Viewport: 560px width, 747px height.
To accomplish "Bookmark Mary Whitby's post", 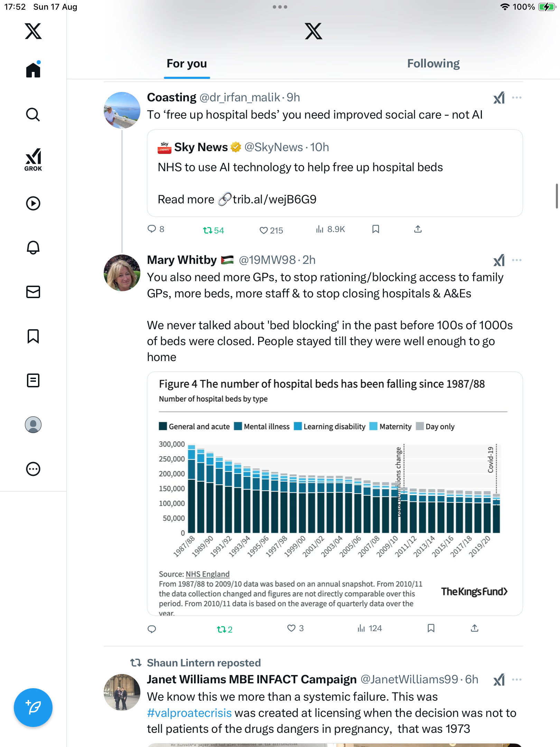I will click(431, 628).
